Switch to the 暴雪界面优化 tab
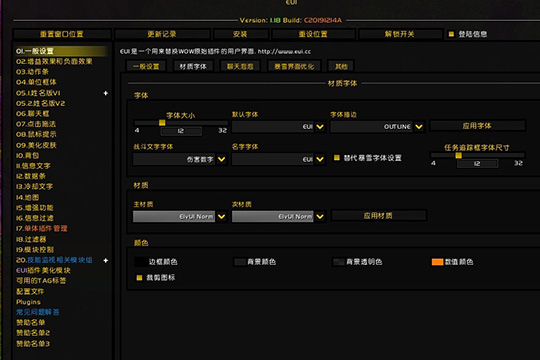The width and height of the screenshot is (540, 360). 294,66
